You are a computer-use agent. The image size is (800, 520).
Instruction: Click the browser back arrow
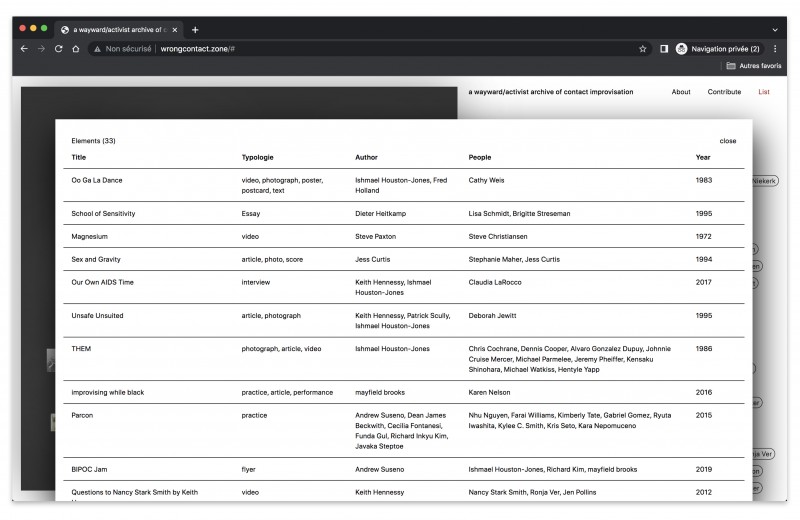coord(25,48)
